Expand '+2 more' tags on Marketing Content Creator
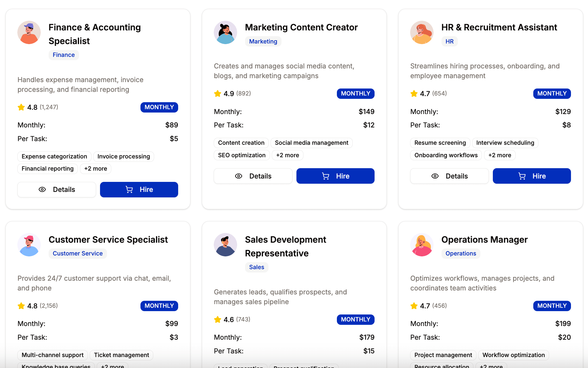The image size is (588, 368). pos(287,155)
